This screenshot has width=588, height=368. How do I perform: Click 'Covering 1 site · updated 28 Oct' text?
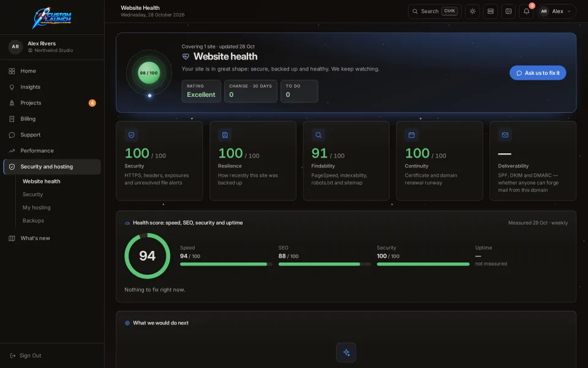click(x=218, y=47)
